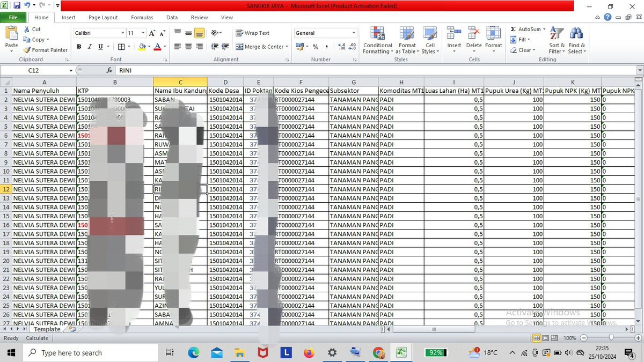Select the Template sheet tab

(48, 329)
